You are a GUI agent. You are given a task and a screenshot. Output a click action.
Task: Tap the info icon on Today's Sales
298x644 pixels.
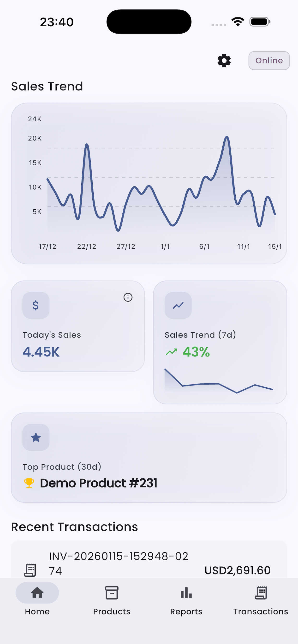point(128,297)
